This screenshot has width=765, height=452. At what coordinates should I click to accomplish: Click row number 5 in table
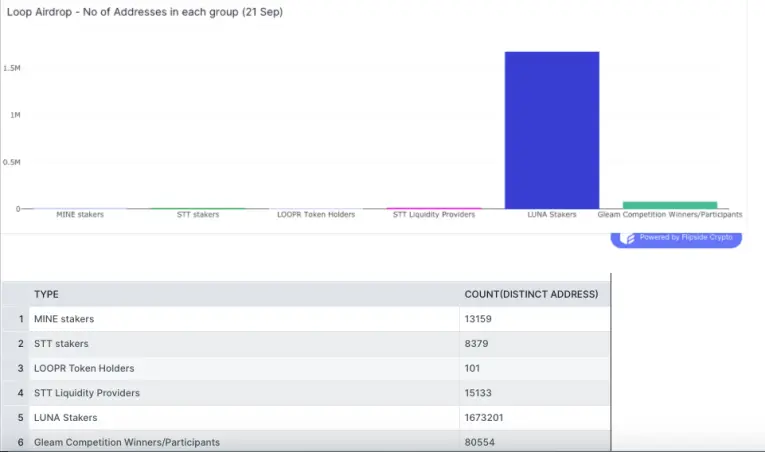click(x=20, y=418)
